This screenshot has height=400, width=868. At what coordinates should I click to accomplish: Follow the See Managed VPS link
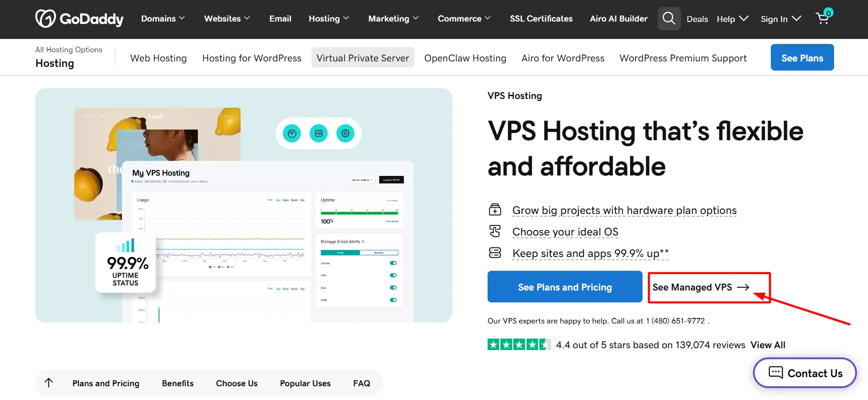[x=701, y=287]
